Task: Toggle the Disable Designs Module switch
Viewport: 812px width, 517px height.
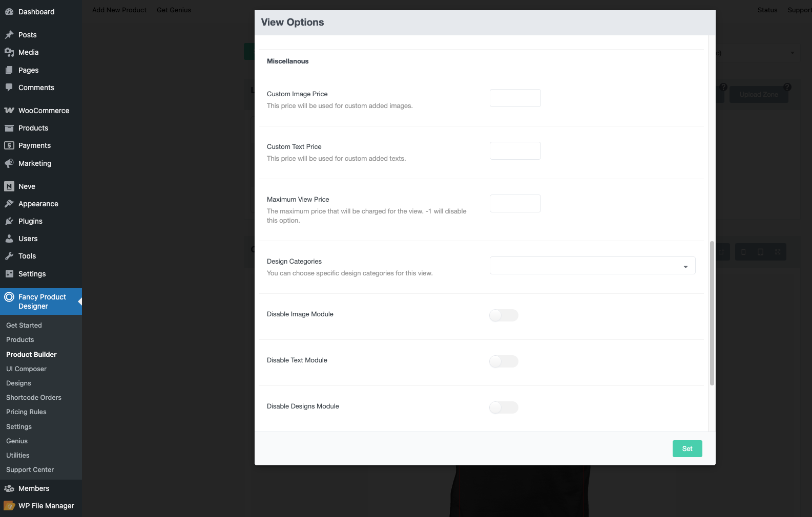Action: 504,407
